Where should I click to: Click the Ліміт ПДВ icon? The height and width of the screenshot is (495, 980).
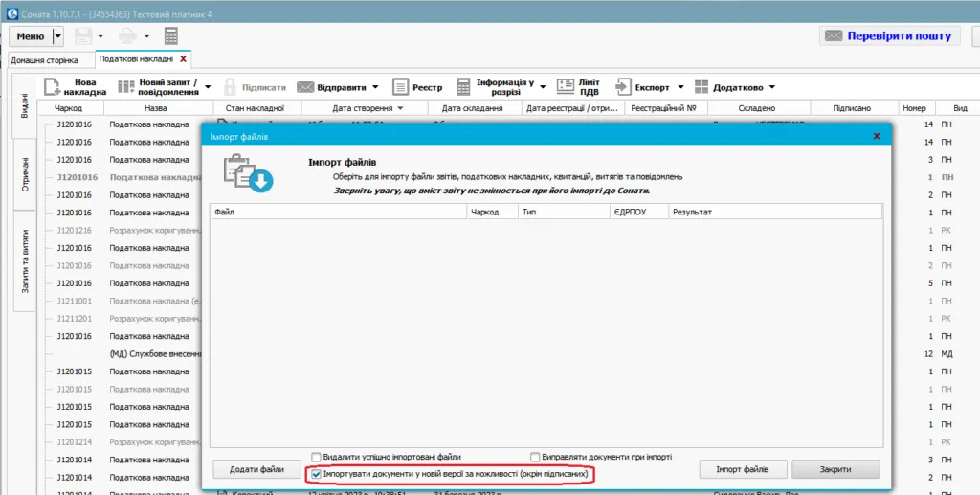[x=566, y=87]
